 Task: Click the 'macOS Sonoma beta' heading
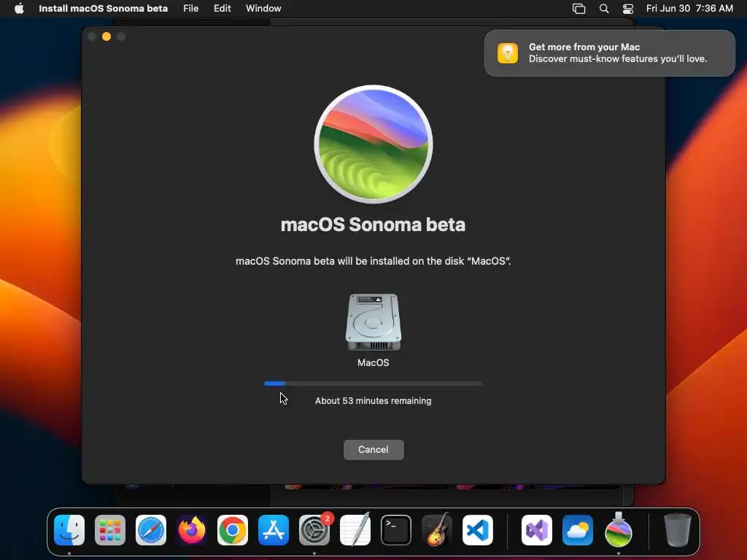(x=373, y=225)
